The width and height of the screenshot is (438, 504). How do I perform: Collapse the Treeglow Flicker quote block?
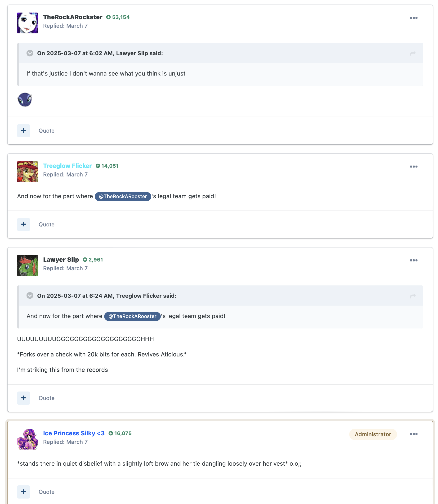pyautogui.click(x=30, y=296)
